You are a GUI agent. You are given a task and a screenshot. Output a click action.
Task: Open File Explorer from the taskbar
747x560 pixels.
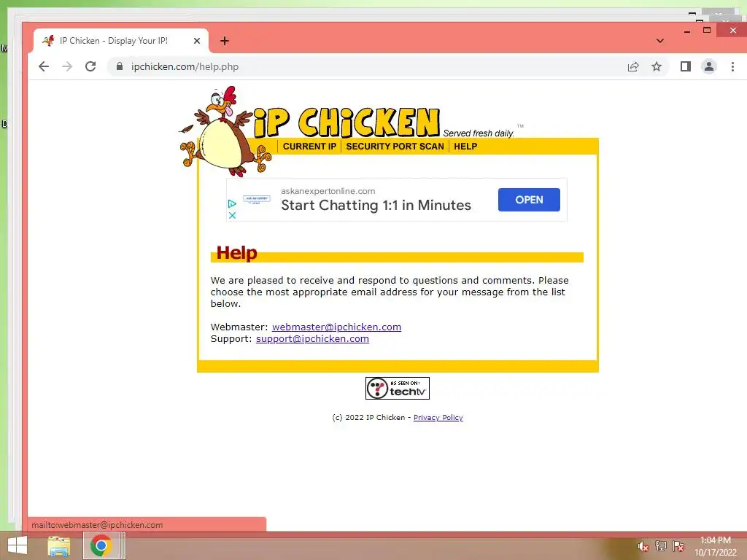pyautogui.click(x=59, y=546)
